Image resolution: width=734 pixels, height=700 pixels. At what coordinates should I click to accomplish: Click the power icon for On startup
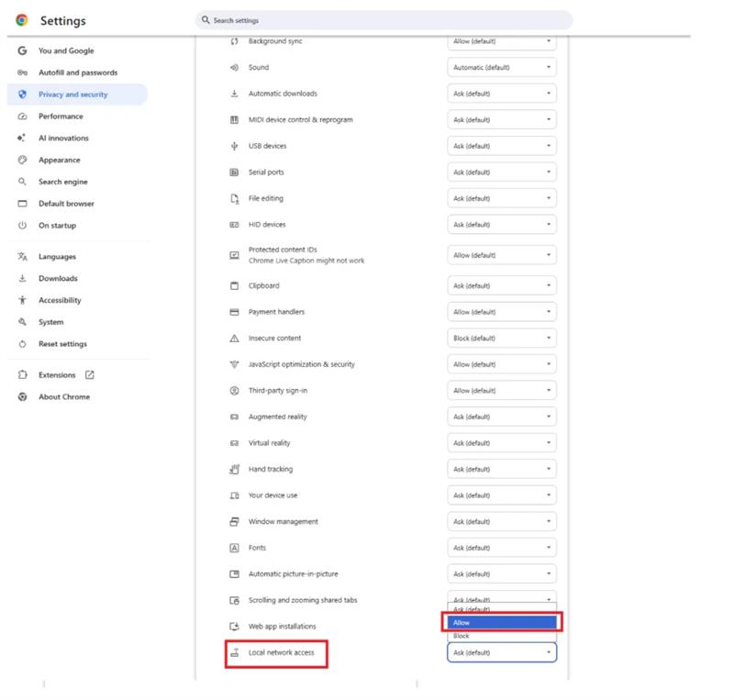point(22,225)
